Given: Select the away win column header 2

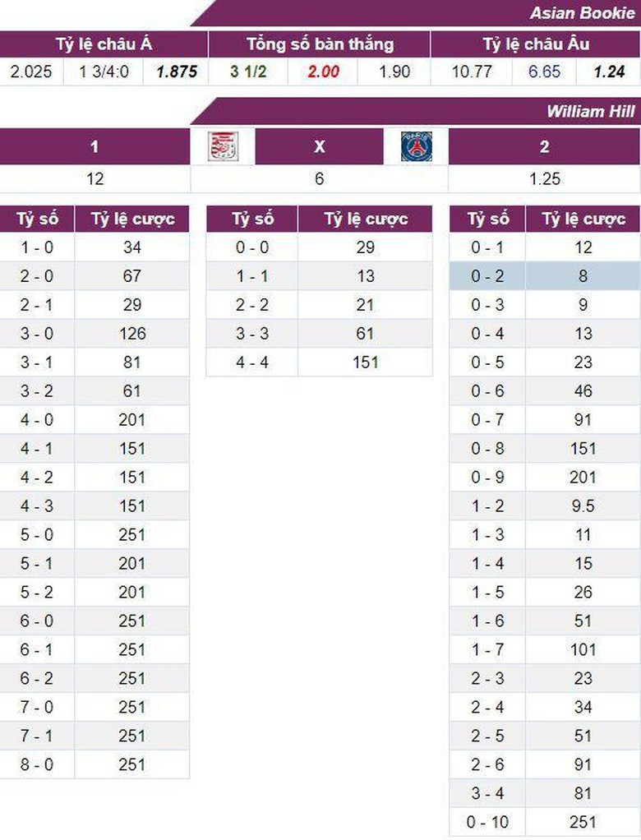Looking at the screenshot, I should tap(544, 147).
